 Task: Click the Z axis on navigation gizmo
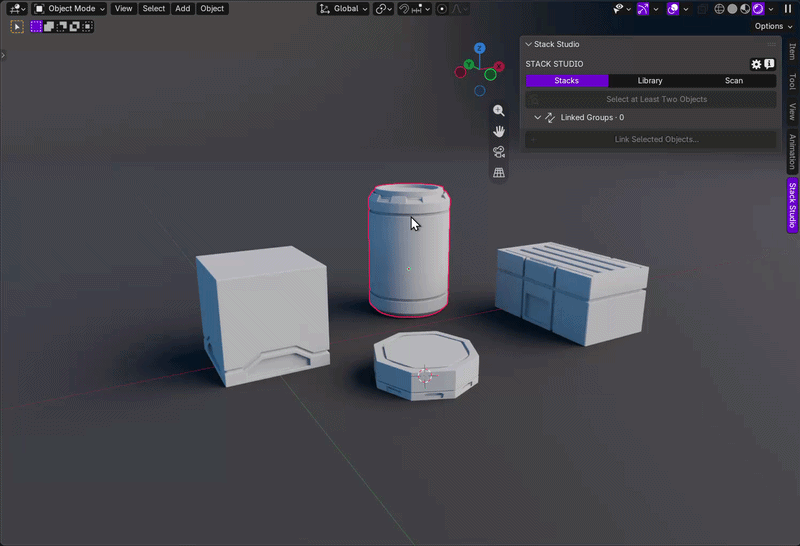480,48
